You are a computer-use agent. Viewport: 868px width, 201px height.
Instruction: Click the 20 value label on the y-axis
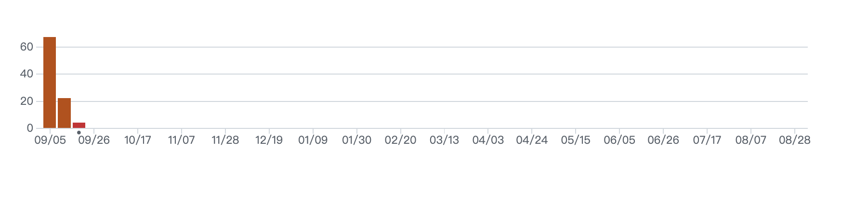coord(26,101)
